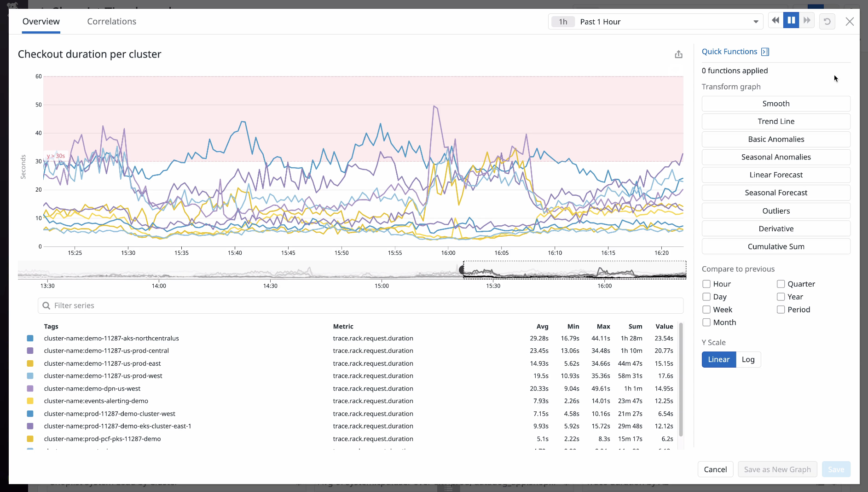Sort series table by Value column
This screenshot has height=492, width=868.
[x=664, y=326]
